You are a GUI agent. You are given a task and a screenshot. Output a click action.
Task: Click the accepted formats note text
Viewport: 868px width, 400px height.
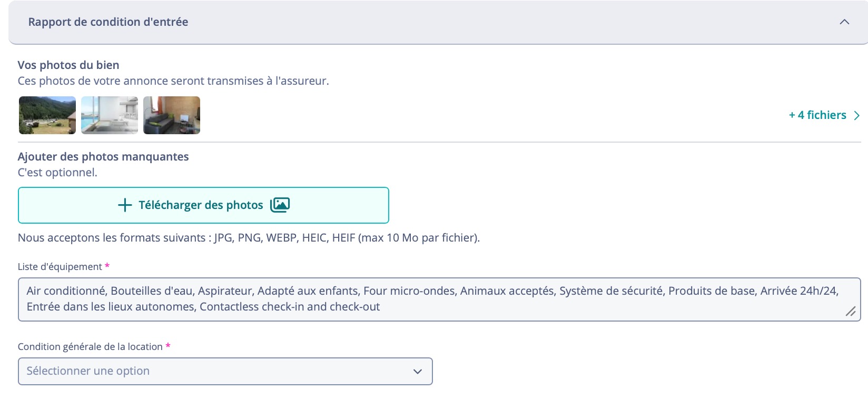click(x=249, y=238)
